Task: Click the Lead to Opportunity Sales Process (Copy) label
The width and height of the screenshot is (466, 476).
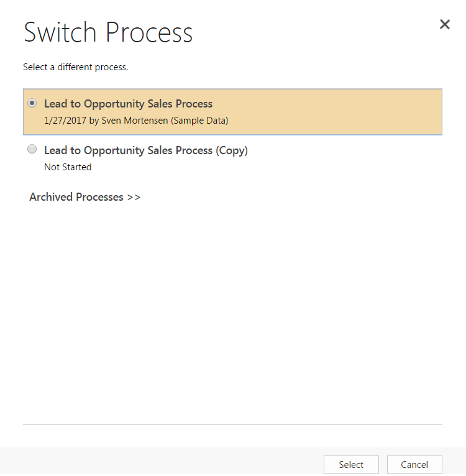Action: pos(145,150)
